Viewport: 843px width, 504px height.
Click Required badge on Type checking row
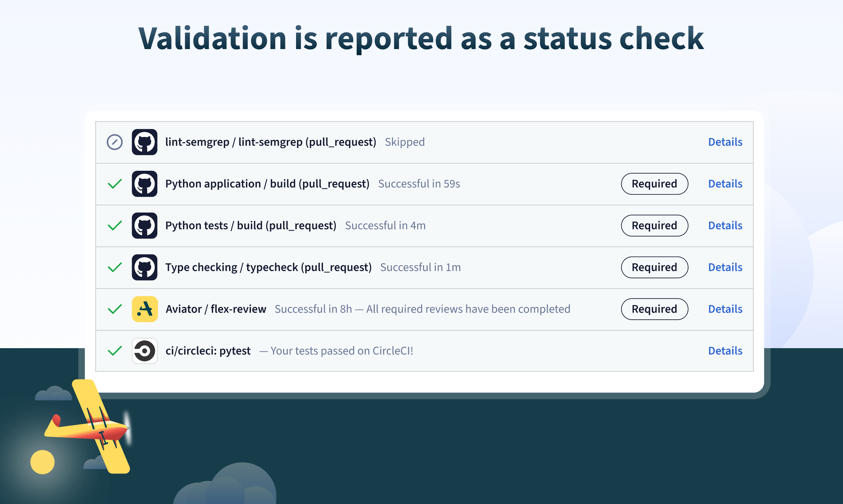(654, 267)
